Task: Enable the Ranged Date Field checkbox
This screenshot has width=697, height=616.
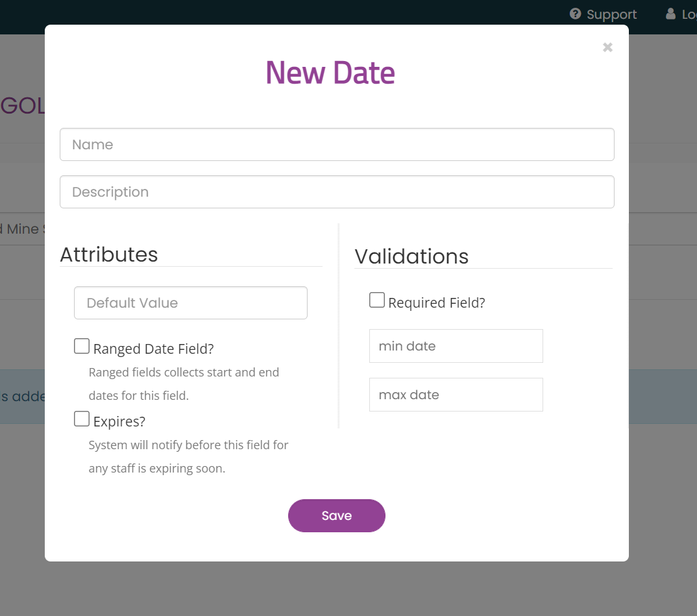Action: (82, 346)
